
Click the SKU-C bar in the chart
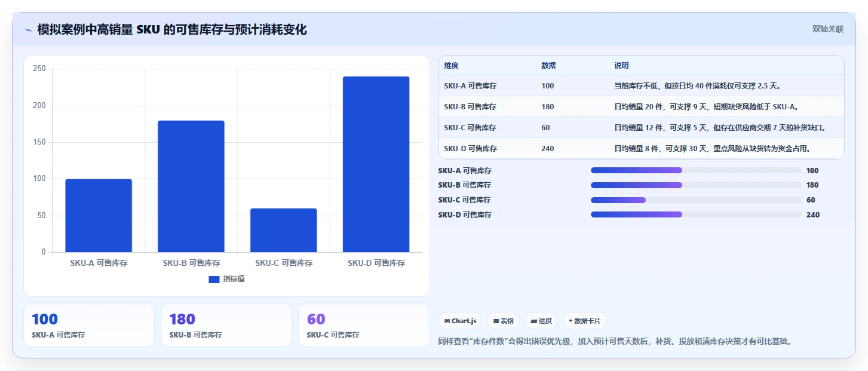click(x=284, y=230)
